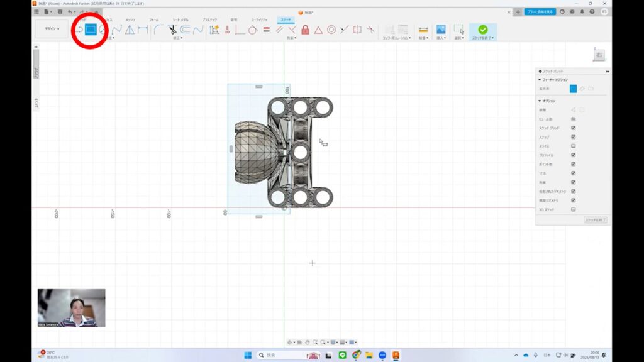Open the File menu dropdown
Viewport: 644px width, 362px height.
pyautogui.click(x=48, y=12)
